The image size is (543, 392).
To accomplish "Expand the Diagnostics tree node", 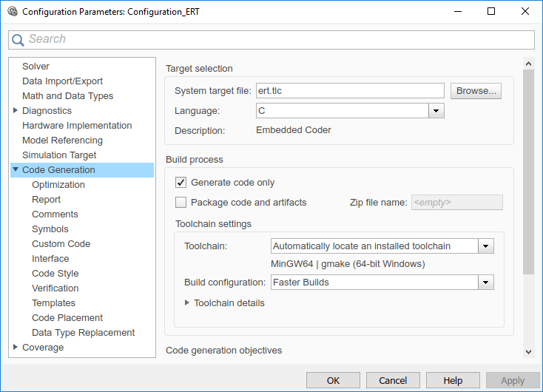I will click(16, 110).
